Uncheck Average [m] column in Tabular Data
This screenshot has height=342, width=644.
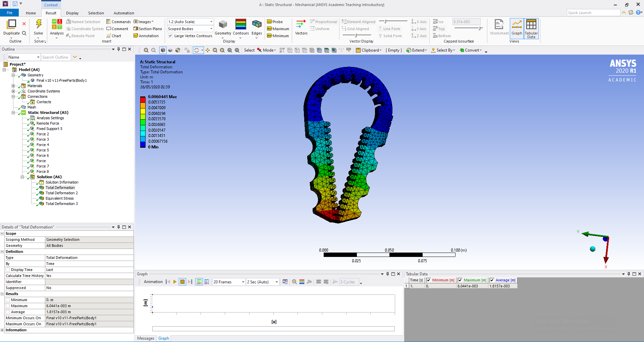coord(492,280)
